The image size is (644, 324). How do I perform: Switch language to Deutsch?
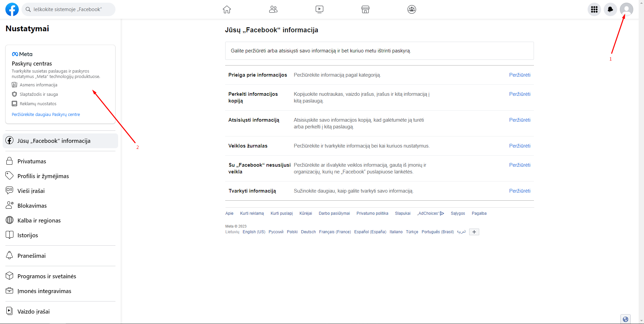pos(308,232)
